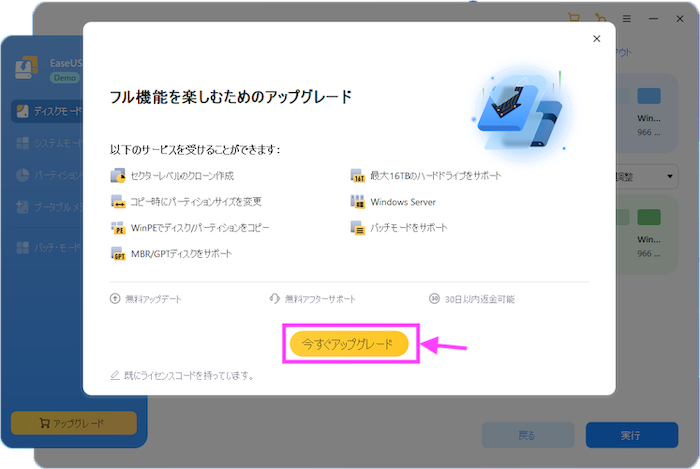Select the バッチモードをサポート text

pyautogui.click(x=408, y=228)
